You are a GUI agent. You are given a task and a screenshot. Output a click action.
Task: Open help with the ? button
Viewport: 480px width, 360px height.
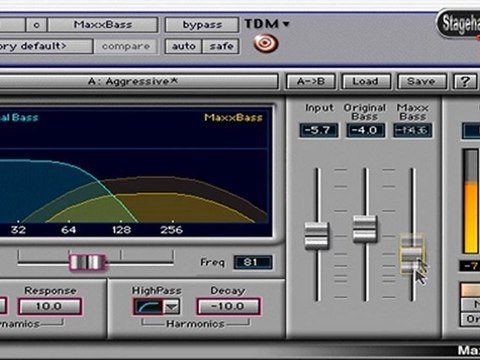(x=465, y=82)
